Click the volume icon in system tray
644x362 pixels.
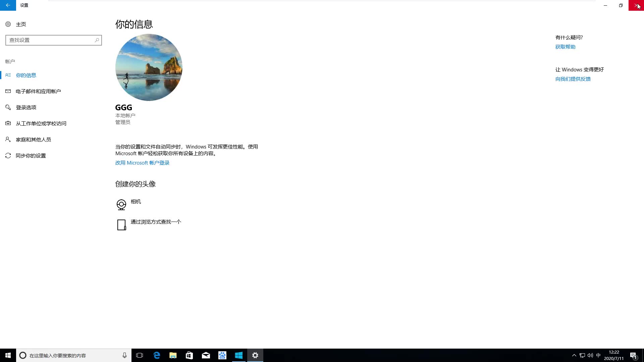pos(590,355)
